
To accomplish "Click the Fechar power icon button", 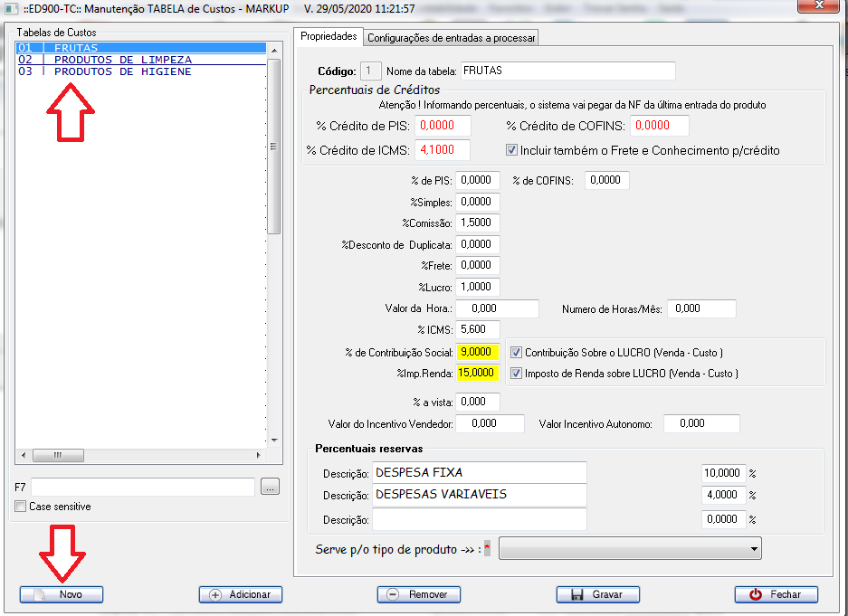I will pyautogui.click(x=777, y=594).
